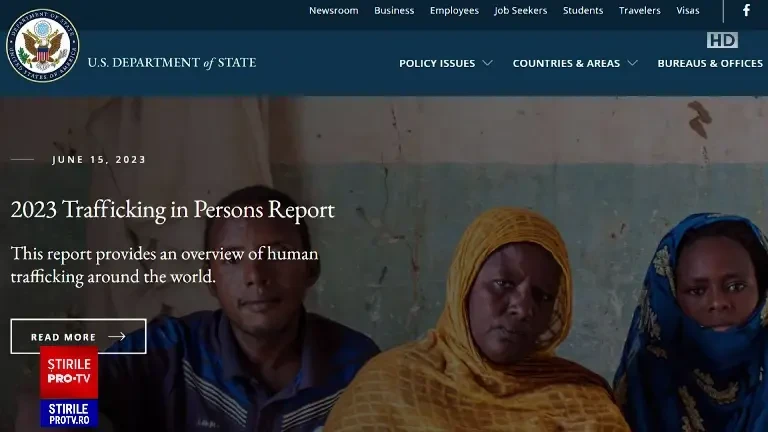Viewport: 768px width, 432px height.
Task: Click the stirileprotv.ro blue logo
Action: (69, 413)
